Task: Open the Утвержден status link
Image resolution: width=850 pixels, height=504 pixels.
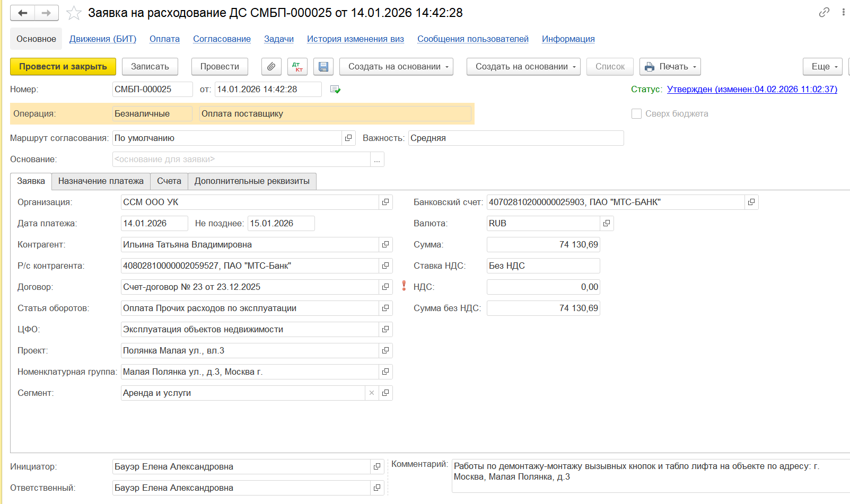Action: pos(752,90)
